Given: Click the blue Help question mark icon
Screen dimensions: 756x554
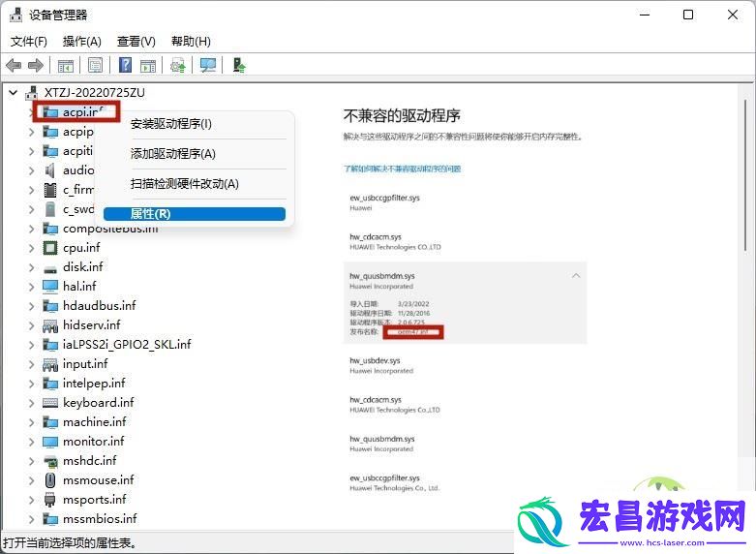Looking at the screenshot, I should pyautogui.click(x=126, y=65).
